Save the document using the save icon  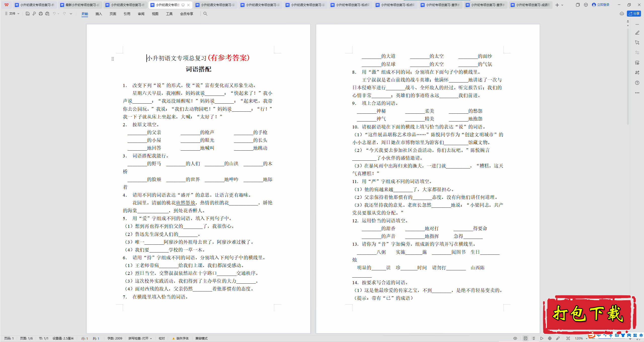(28, 14)
